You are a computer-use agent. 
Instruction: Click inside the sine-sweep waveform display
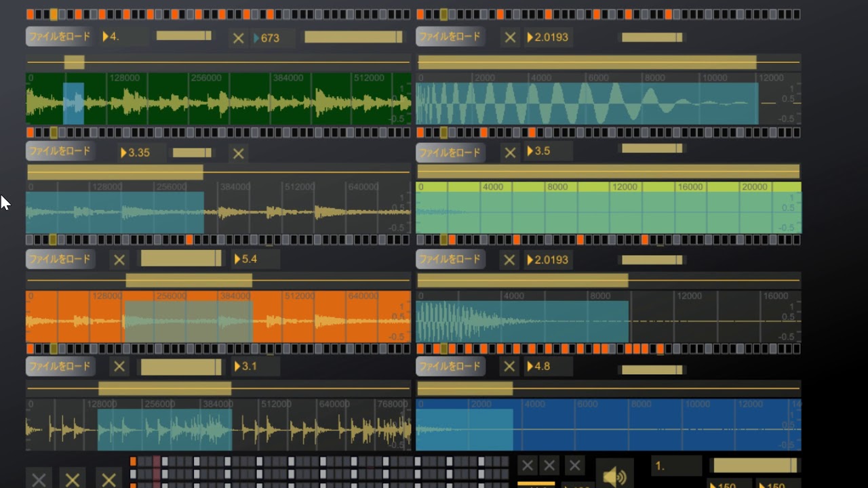click(608, 99)
